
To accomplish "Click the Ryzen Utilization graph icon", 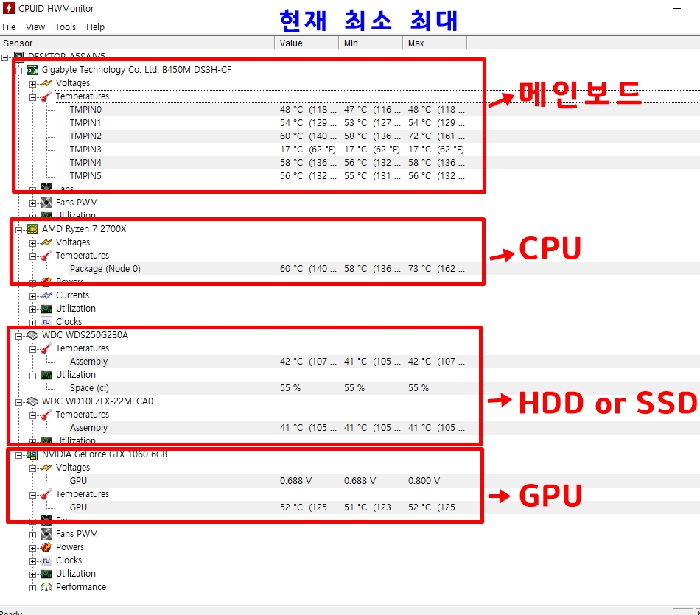I will coord(46,309).
